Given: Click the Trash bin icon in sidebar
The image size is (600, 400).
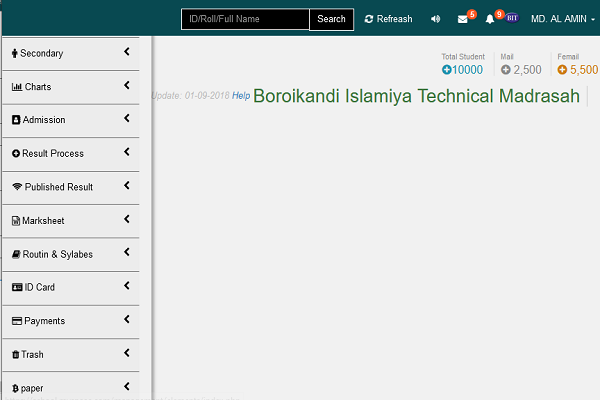Looking at the screenshot, I should pos(15,355).
